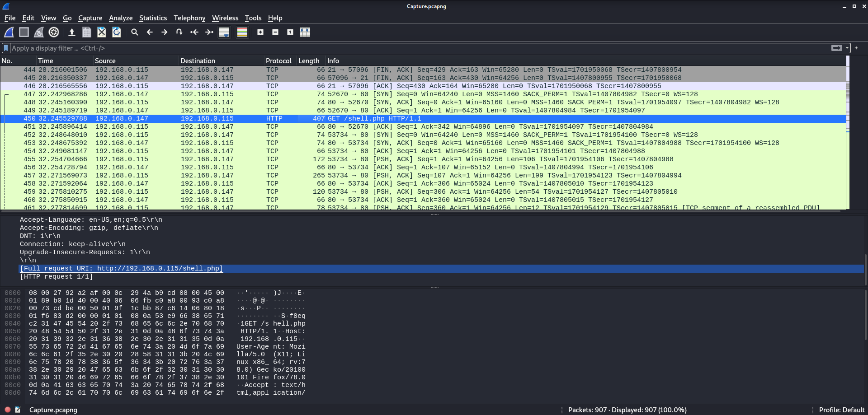Go to specified packet icon

(179, 32)
